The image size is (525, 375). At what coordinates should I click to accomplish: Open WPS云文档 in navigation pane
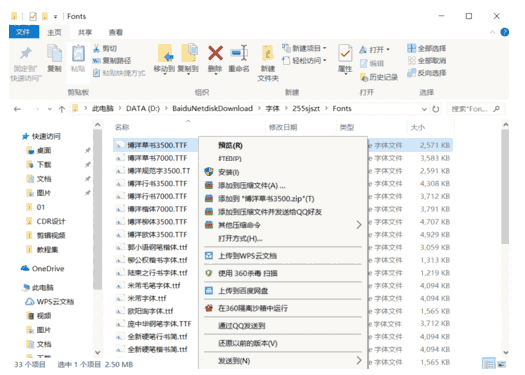point(50,302)
